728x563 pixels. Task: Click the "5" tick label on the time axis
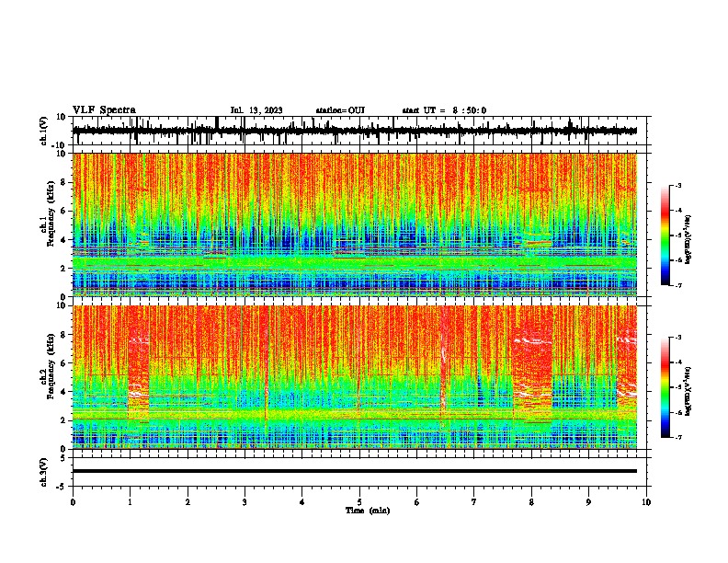tap(359, 502)
